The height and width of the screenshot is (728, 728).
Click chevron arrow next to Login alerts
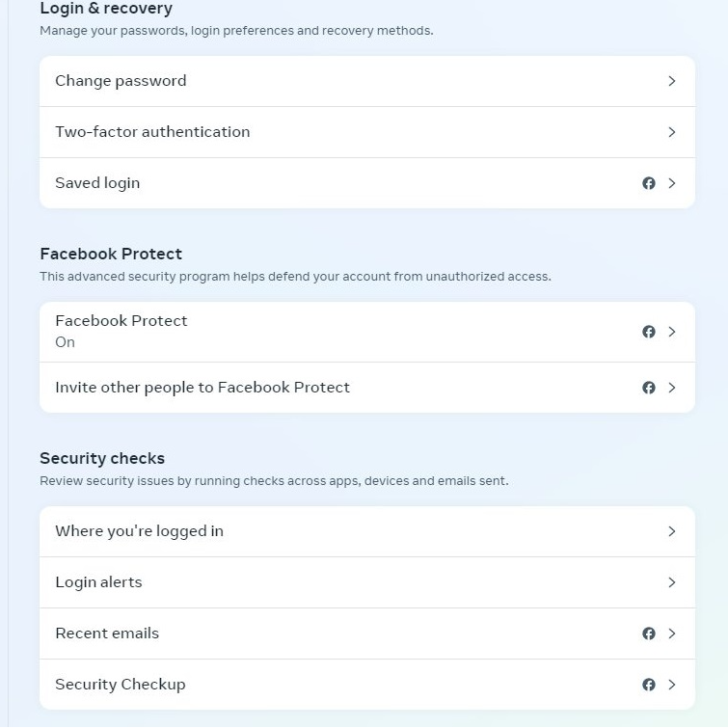672,582
